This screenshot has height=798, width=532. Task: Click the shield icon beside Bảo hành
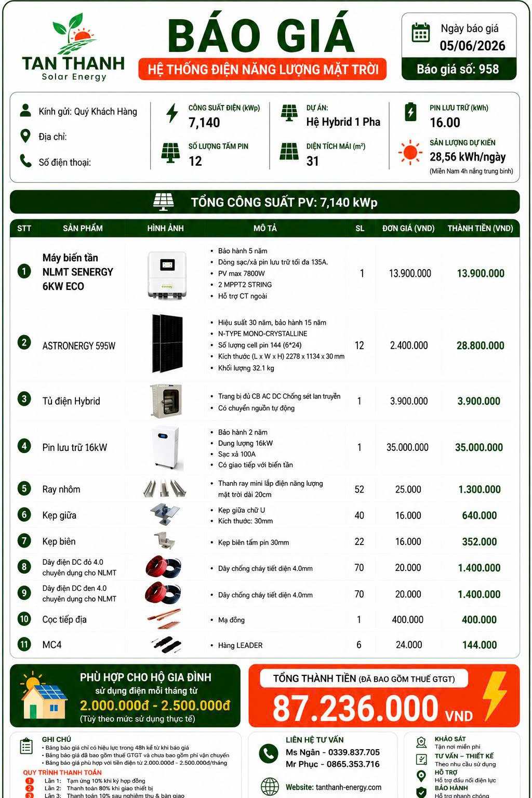422,792
